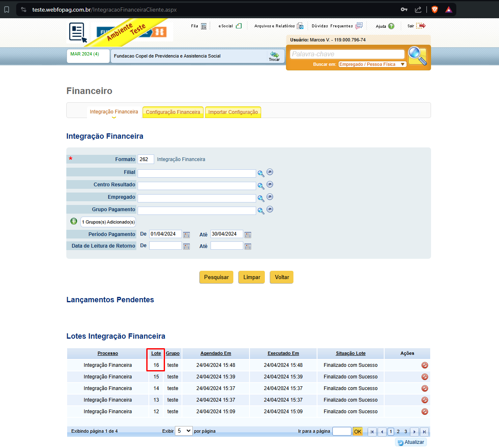Click the Palavra-chave search field

click(x=347, y=54)
